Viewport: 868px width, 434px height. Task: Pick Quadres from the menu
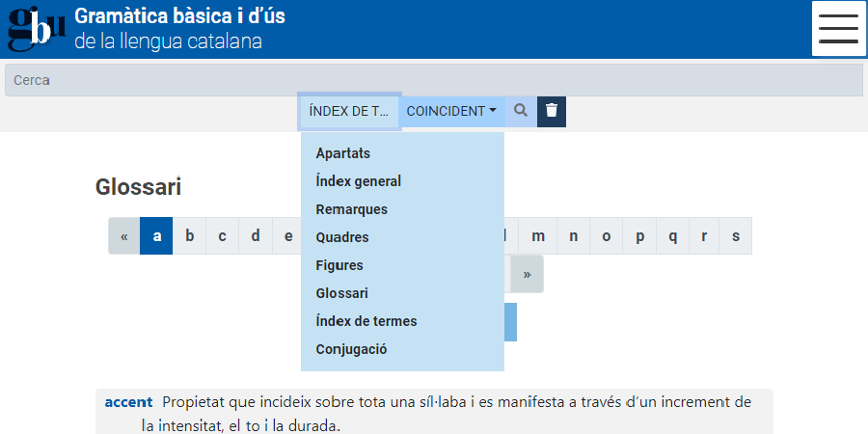click(x=342, y=237)
